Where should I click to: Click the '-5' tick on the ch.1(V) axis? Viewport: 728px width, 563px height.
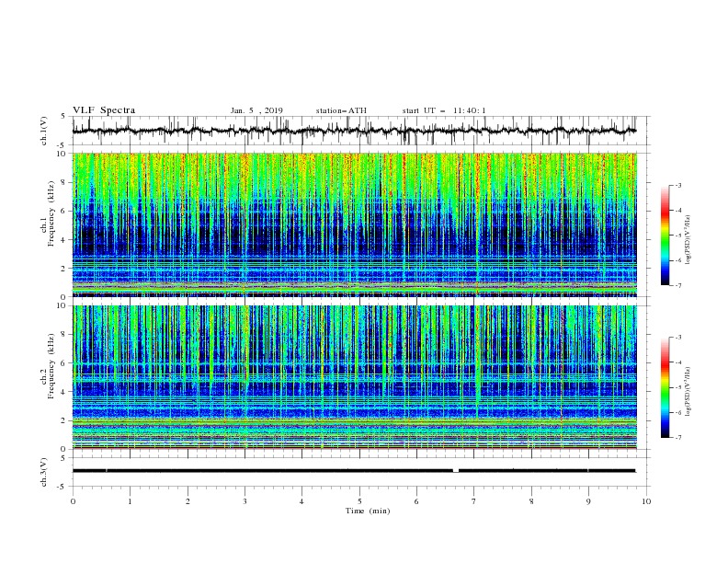tap(62, 145)
